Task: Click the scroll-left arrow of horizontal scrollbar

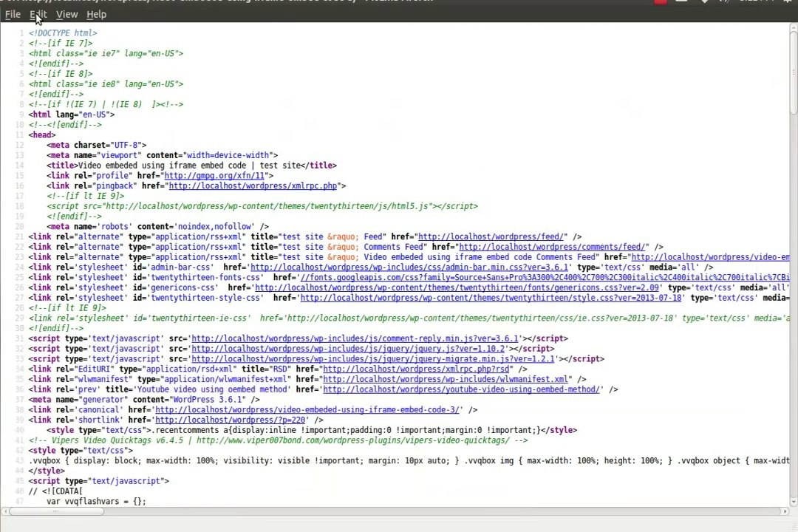Action: click(5, 511)
